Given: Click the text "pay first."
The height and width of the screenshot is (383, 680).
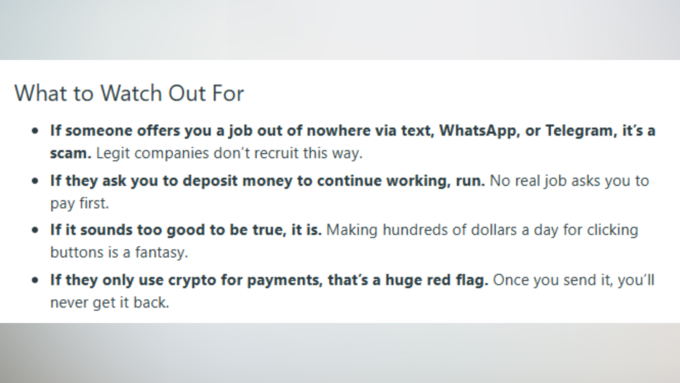Looking at the screenshot, I should tap(79, 203).
